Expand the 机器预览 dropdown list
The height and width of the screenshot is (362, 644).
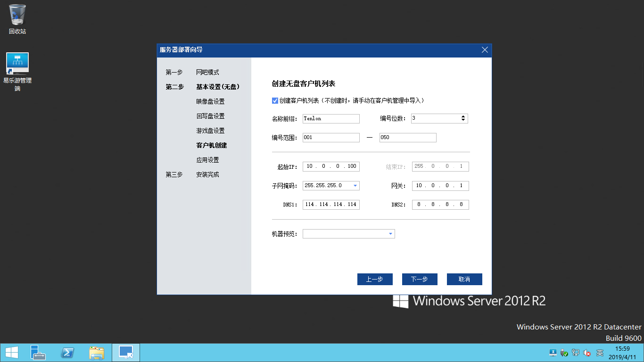click(391, 234)
